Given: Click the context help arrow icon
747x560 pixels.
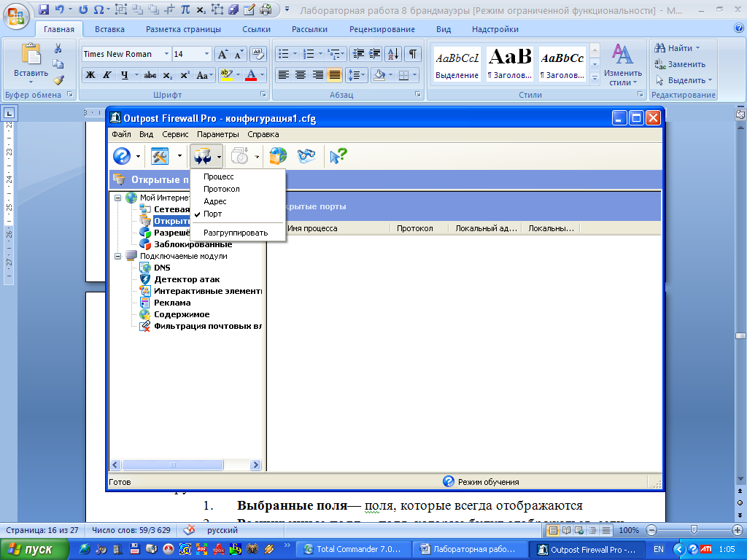Looking at the screenshot, I should (338, 156).
